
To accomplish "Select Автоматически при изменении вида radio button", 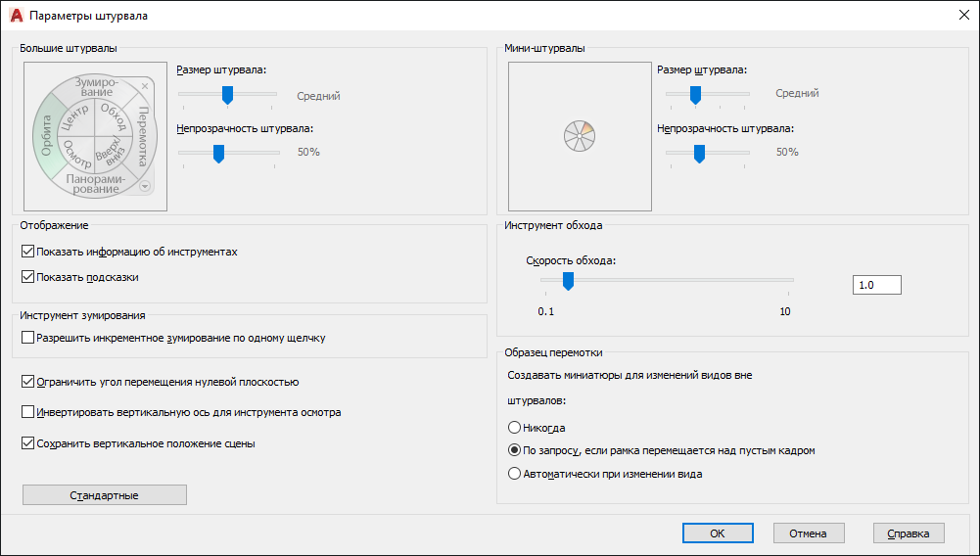I will 514,474.
